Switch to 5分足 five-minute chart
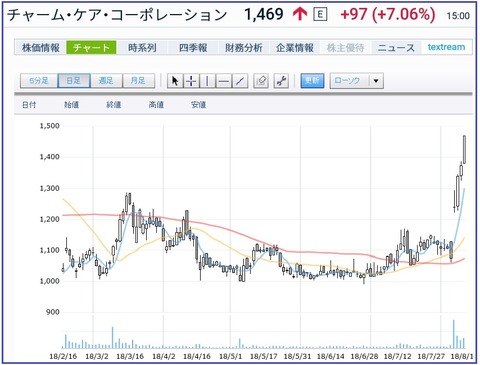Screen dimensions: 480x365 coord(39,81)
